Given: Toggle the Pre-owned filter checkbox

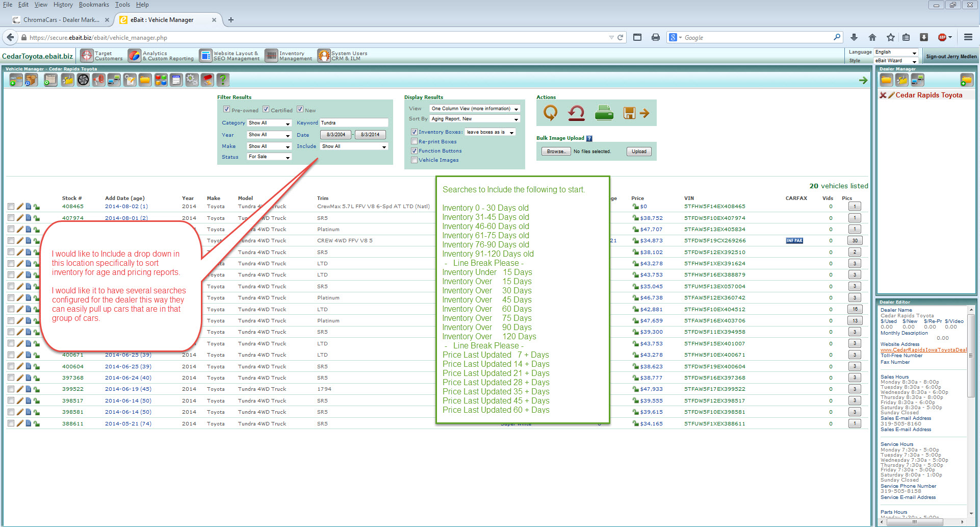Looking at the screenshot, I should pyautogui.click(x=226, y=109).
